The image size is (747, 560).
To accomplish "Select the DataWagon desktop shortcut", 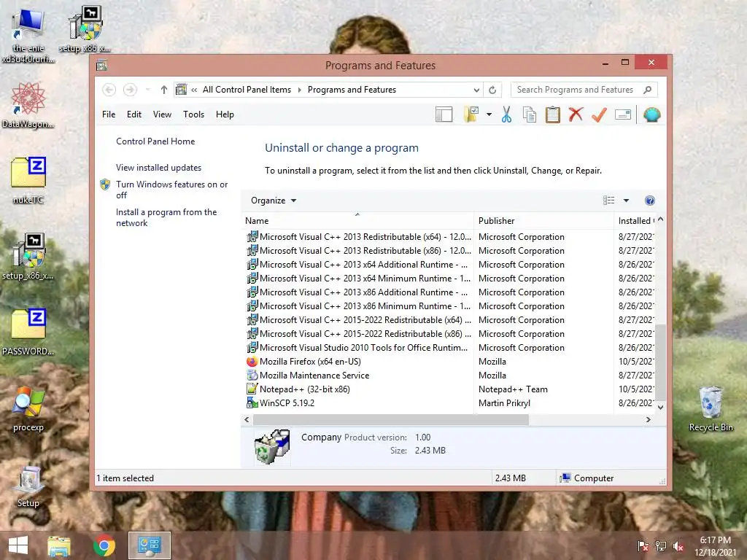I will (28, 105).
